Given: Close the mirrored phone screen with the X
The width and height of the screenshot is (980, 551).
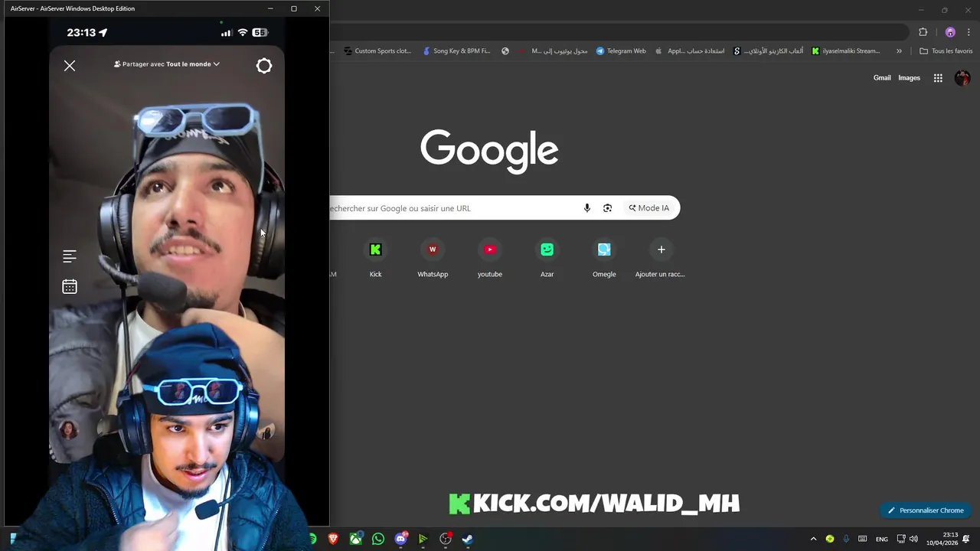Looking at the screenshot, I should (x=70, y=66).
